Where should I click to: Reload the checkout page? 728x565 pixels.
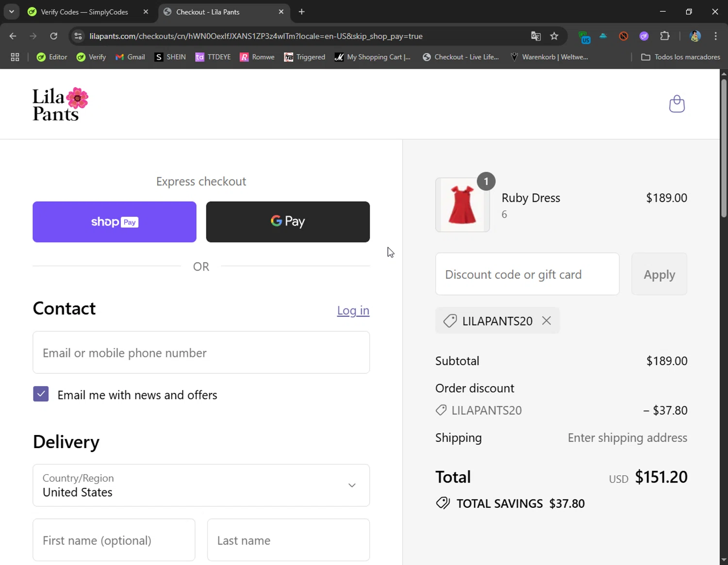coord(54,36)
